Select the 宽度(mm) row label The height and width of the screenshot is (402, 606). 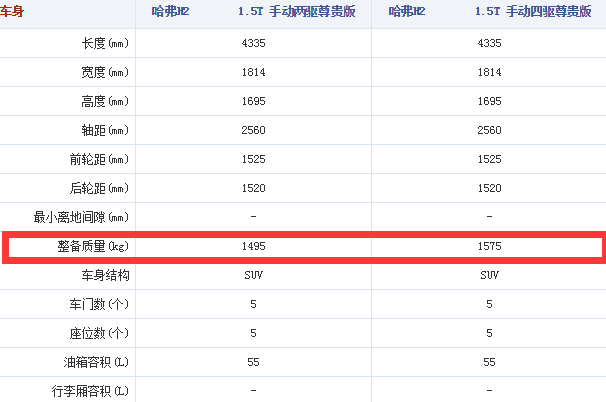pyautogui.click(x=105, y=72)
